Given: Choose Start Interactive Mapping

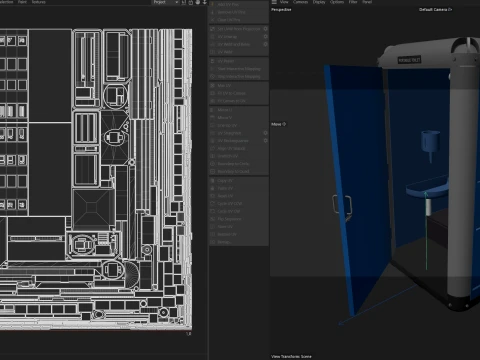Looking at the screenshot, I should click(x=239, y=69).
